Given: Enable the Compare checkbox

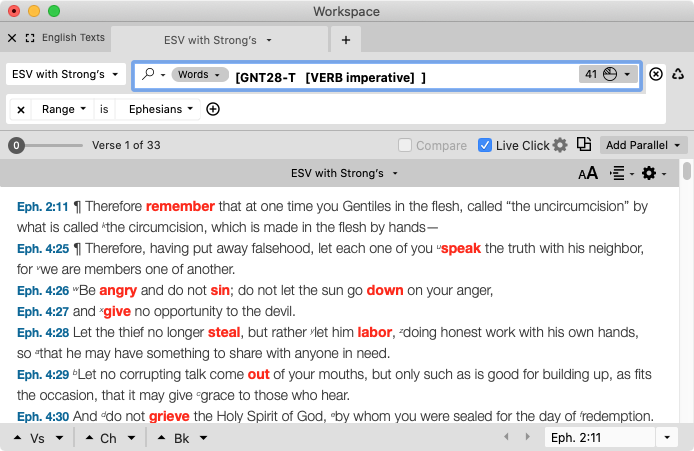Looking at the screenshot, I should [x=405, y=145].
